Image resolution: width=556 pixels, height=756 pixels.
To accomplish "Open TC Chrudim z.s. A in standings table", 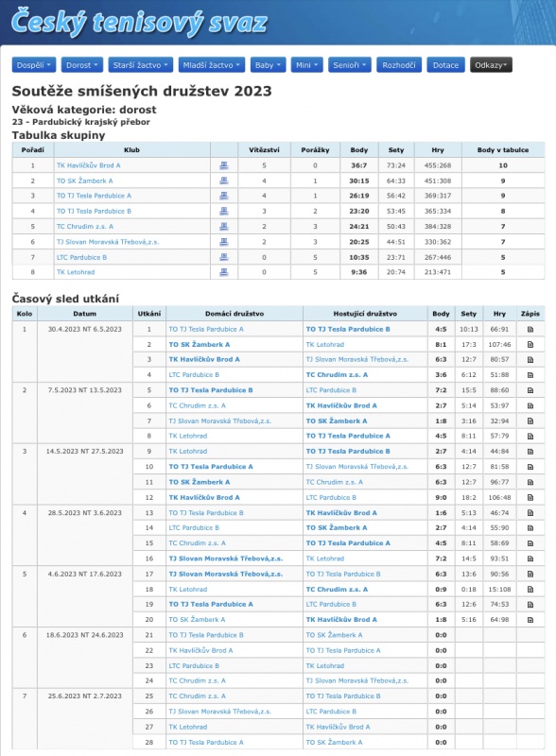I will [x=85, y=227].
